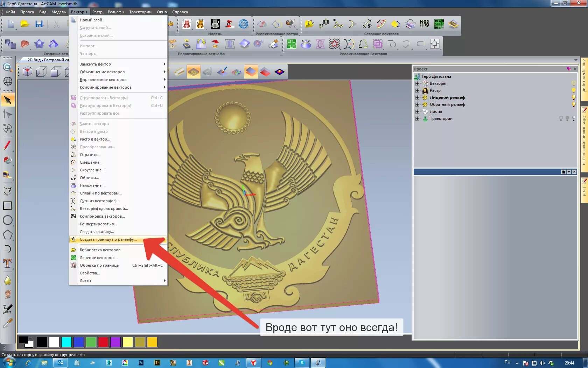Expand the Лицевой рельеф tree node
588x368 pixels.
coord(417,97)
